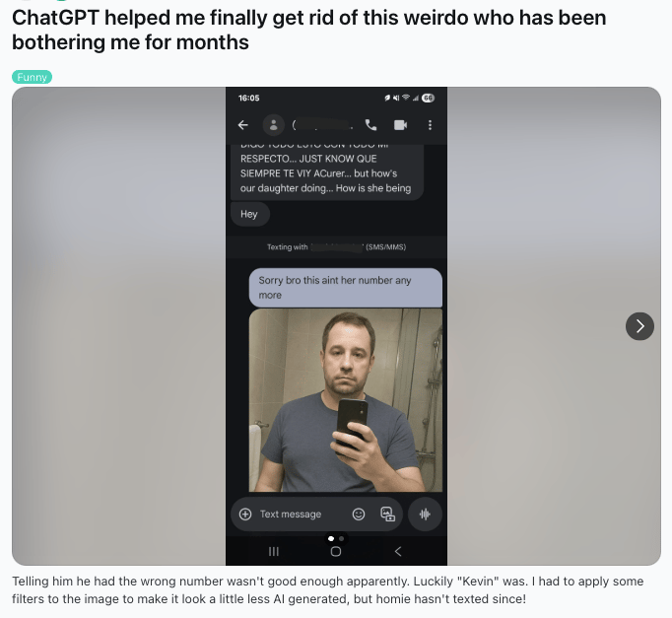The height and width of the screenshot is (618, 672).
Task: Tap the plus attachment icon
Action: pos(245,514)
